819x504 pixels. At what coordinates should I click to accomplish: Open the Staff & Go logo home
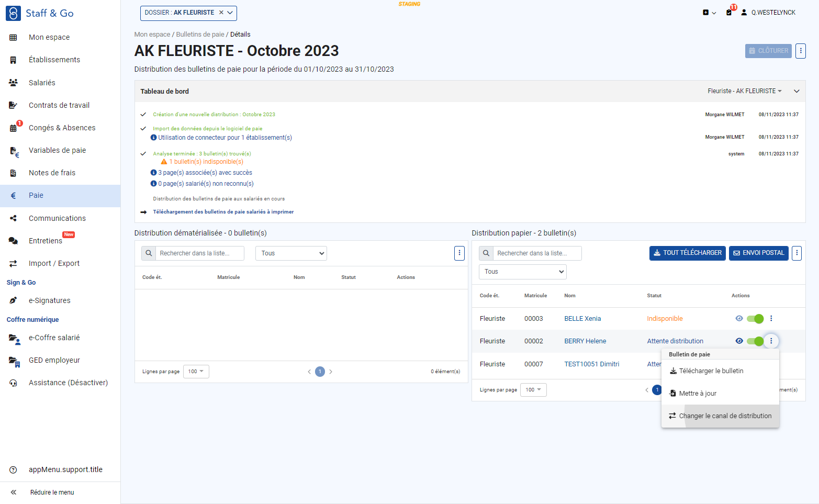pyautogui.click(x=40, y=13)
